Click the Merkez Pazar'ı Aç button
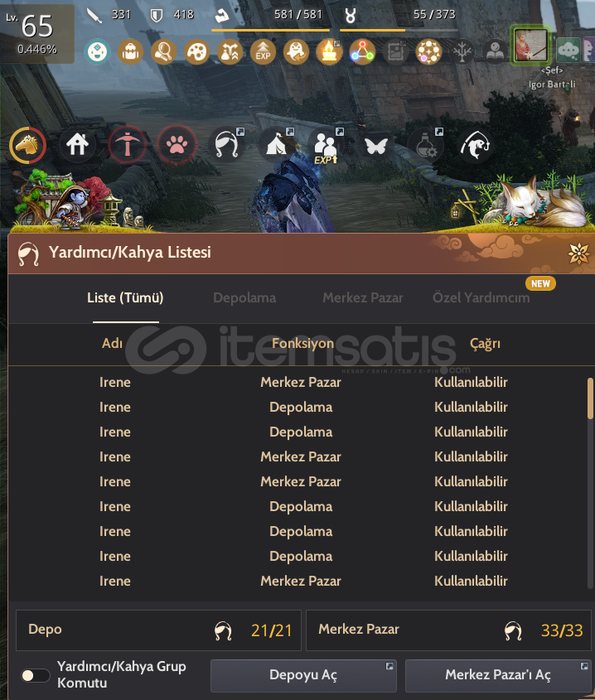This screenshot has width=595, height=700. [498, 675]
